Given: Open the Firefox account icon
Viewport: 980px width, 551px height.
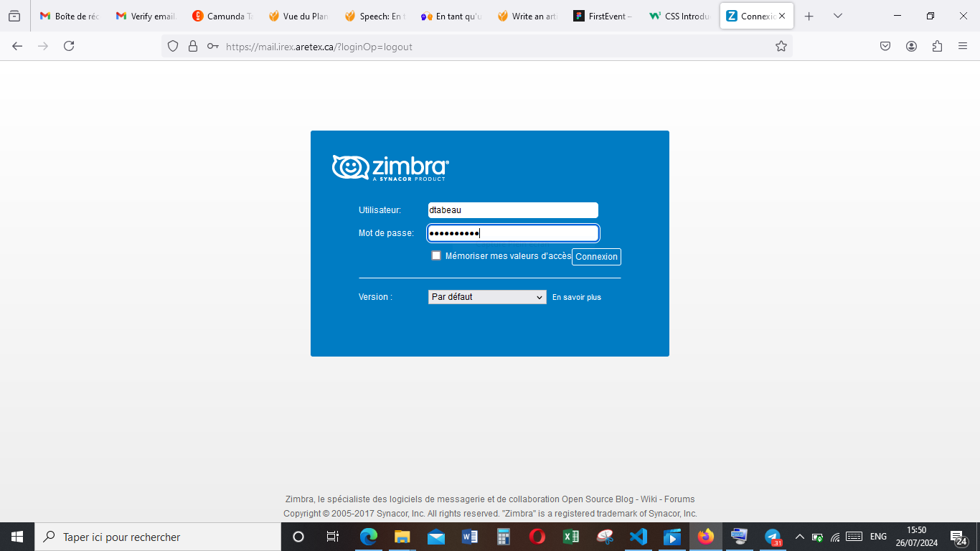Looking at the screenshot, I should click(911, 46).
